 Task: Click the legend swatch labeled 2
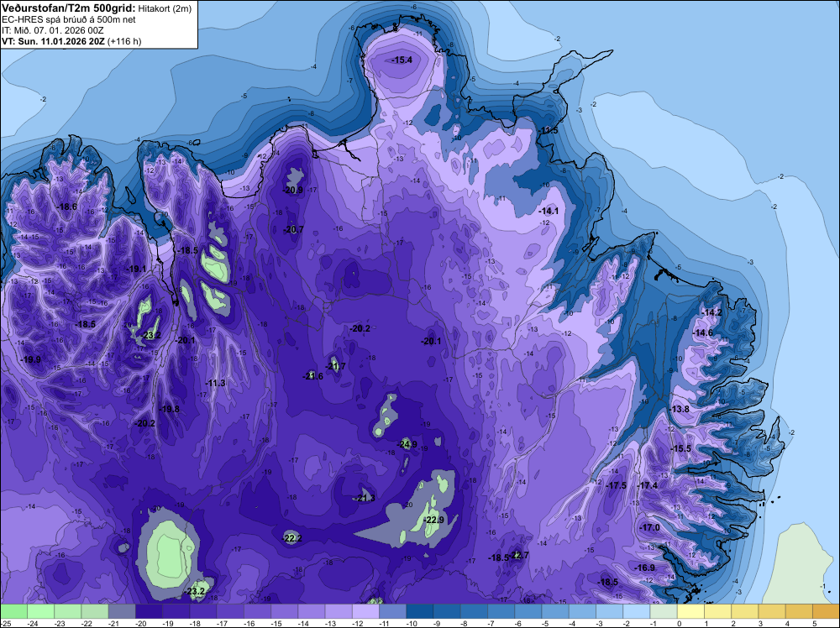click(x=744, y=611)
